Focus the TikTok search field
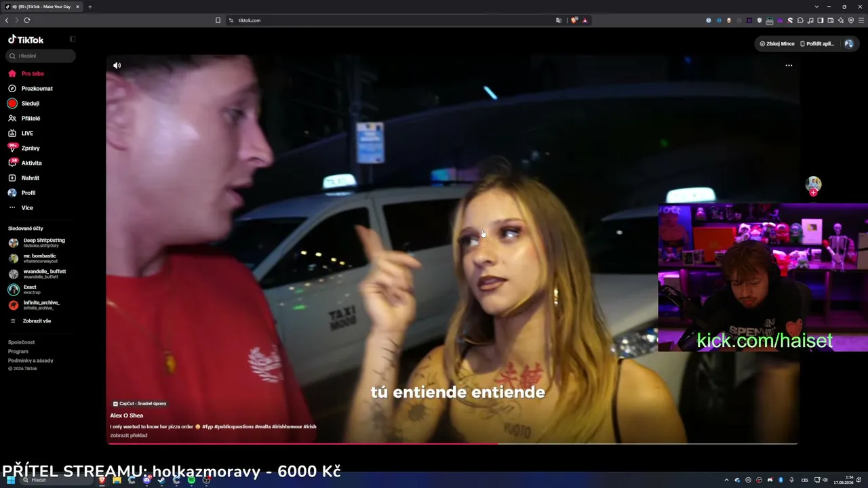The height and width of the screenshot is (488, 868). pos(41,56)
